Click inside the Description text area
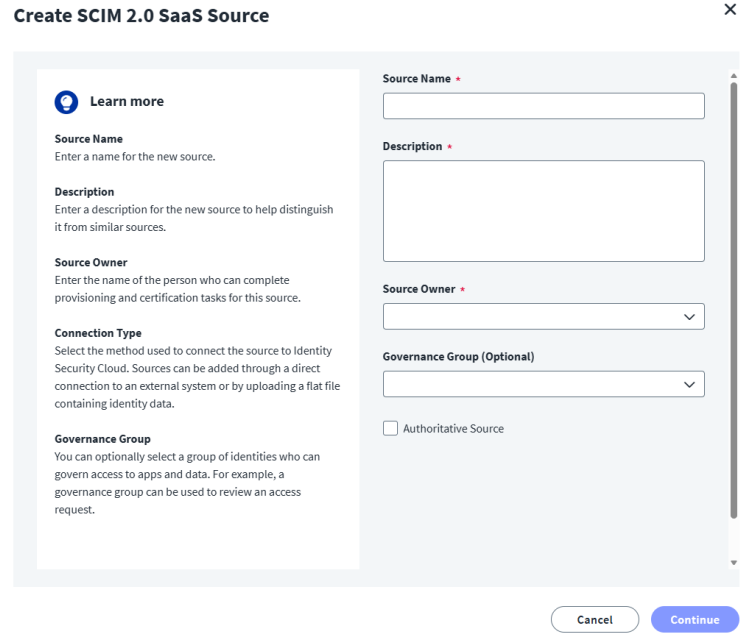The image size is (751, 642). 543,211
